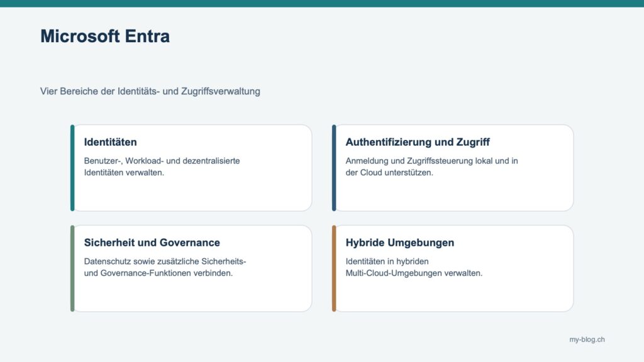The image size is (644, 362).
Task: Click the text 'Anmeldung und Zugriffssteuerung lokal und in der Cloud'
Action: tap(431, 167)
